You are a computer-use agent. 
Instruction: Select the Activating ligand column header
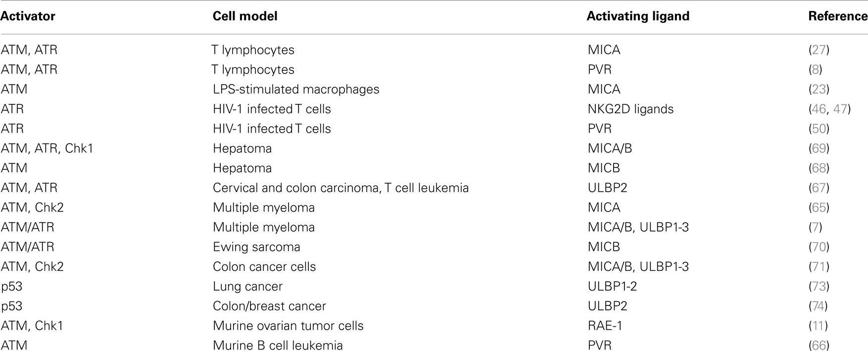[x=638, y=16]
